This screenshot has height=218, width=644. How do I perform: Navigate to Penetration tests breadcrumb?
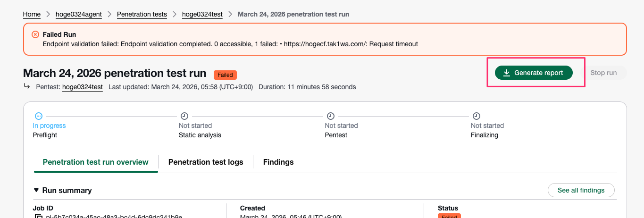[142, 14]
